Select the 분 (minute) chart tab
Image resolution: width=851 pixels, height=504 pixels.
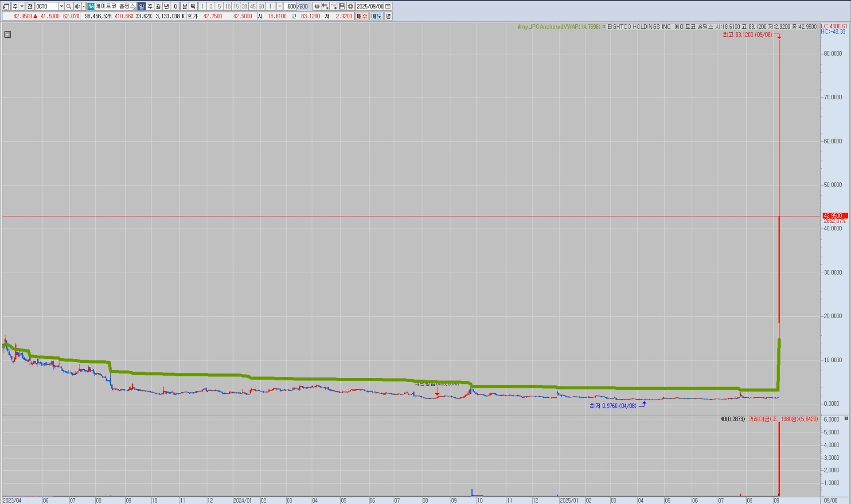(x=185, y=6)
